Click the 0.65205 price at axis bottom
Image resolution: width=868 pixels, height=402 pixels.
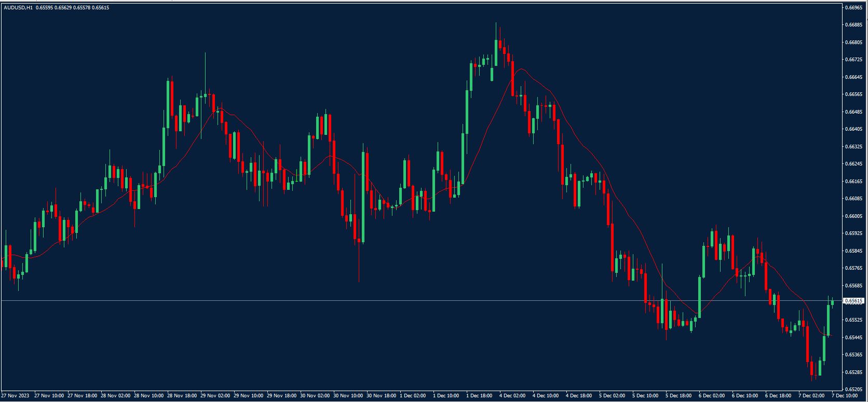pyautogui.click(x=854, y=390)
